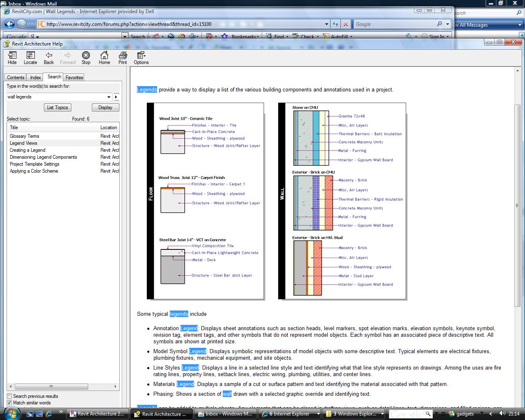Image resolution: width=525 pixels, height=420 pixels.
Task: Open the Options toolbar icon
Action: pos(141,57)
